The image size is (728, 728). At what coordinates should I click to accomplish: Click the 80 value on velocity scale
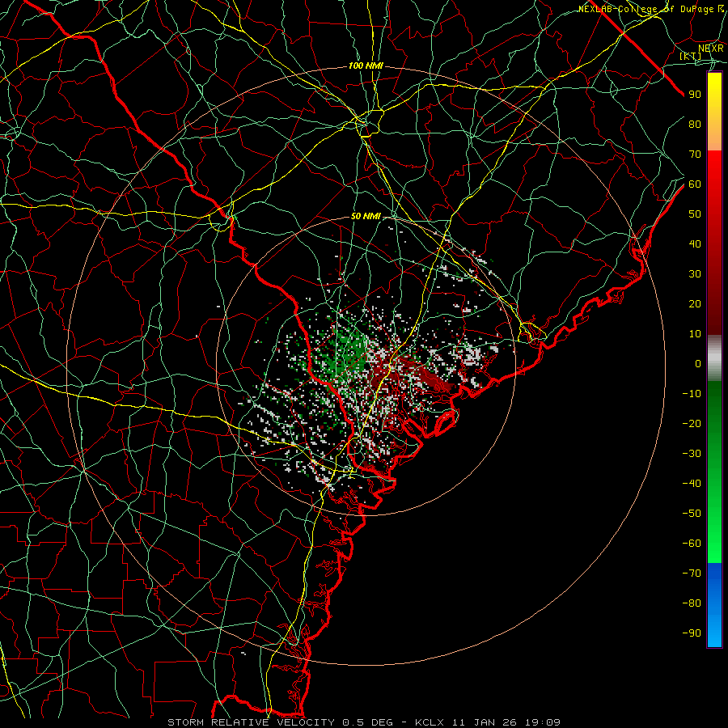pyautogui.click(x=695, y=125)
